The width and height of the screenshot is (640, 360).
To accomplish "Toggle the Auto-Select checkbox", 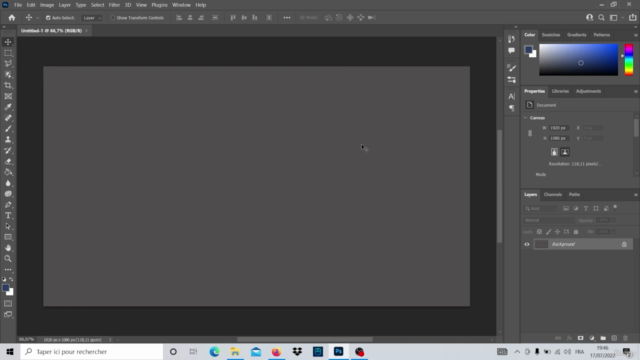I will (x=48, y=18).
